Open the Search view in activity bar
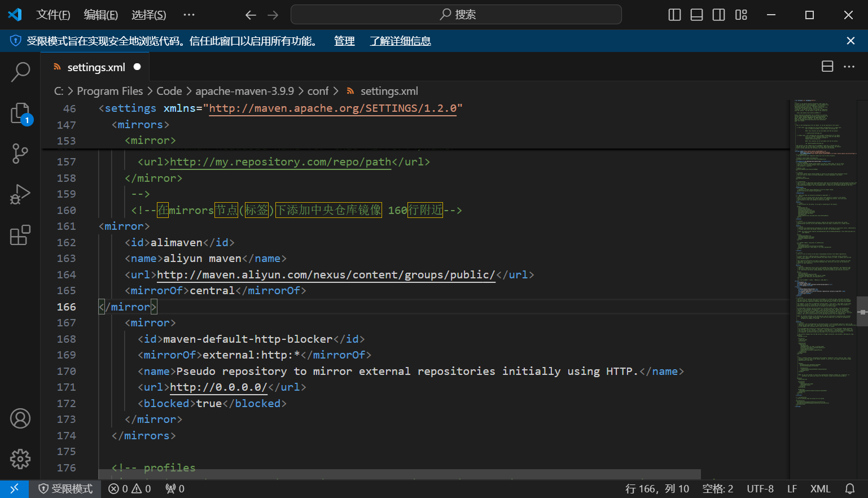 pos(20,72)
